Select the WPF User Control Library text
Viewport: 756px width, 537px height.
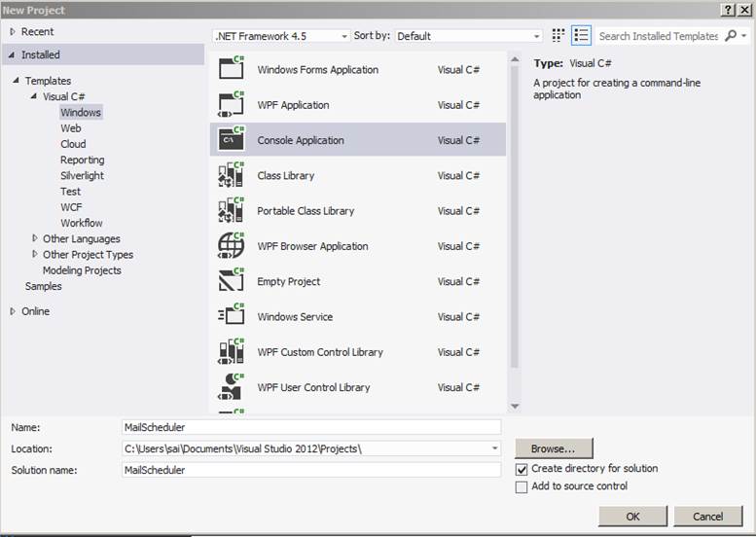click(313, 387)
